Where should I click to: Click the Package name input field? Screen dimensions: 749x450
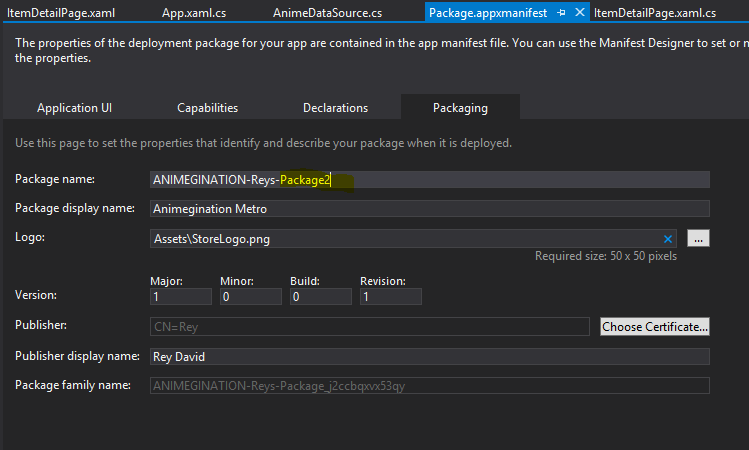(429, 180)
